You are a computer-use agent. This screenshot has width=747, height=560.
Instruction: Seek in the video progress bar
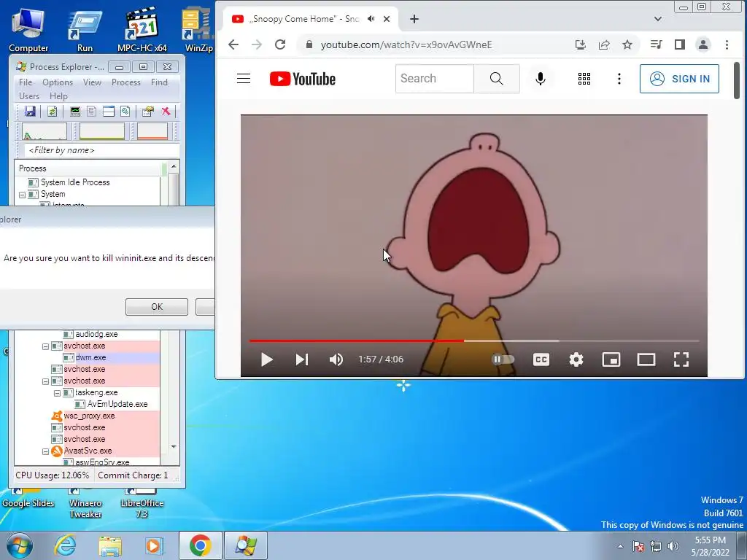point(474,341)
